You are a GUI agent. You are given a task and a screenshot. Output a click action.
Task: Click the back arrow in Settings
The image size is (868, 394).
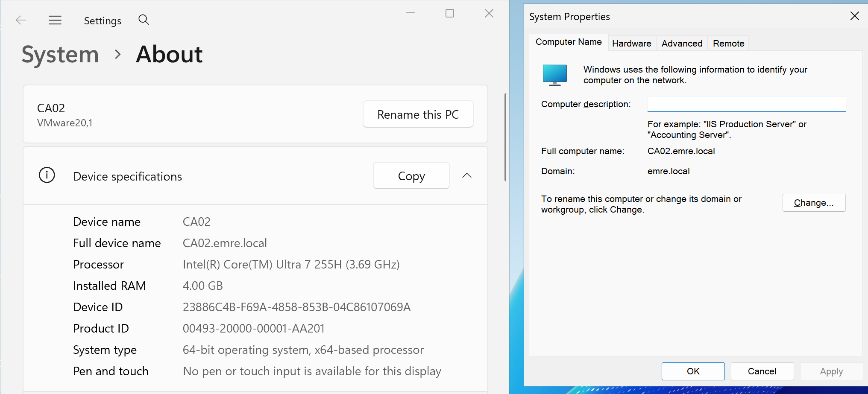coord(21,20)
